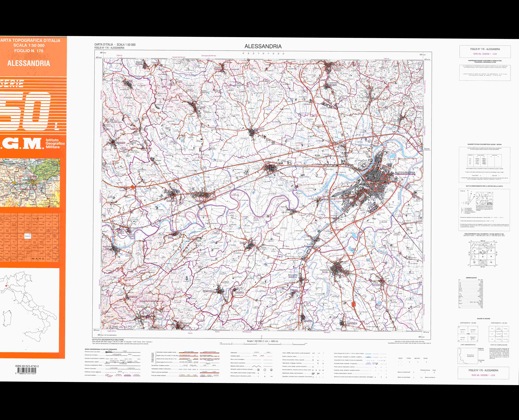The height and width of the screenshot is (420, 519).
Task: Click the large ALESSANDRIA title above the map
Action: 263,46
